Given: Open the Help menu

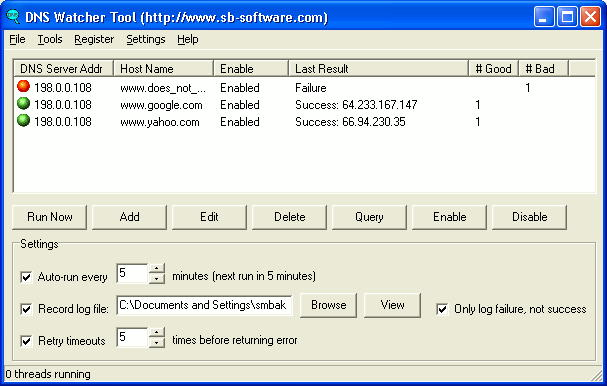Looking at the screenshot, I should (x=188, y=39).
